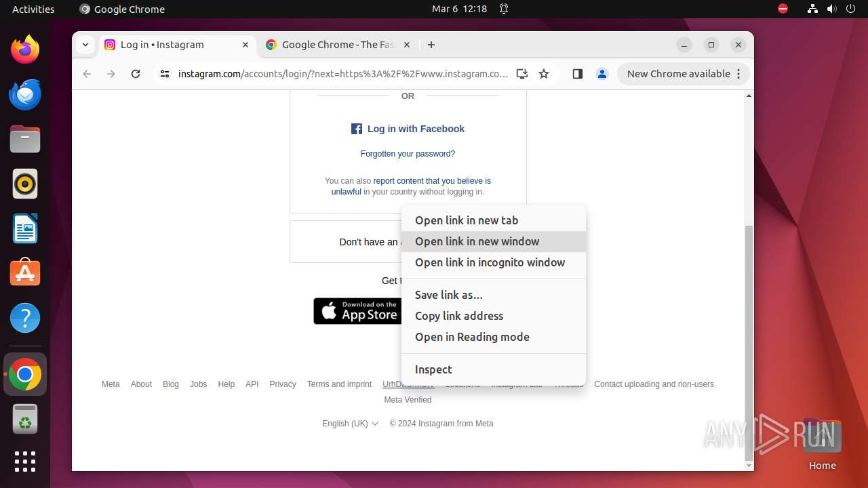Open the notification bell in top bar
This screenshot has width=868, height=488.
point(504,9)
